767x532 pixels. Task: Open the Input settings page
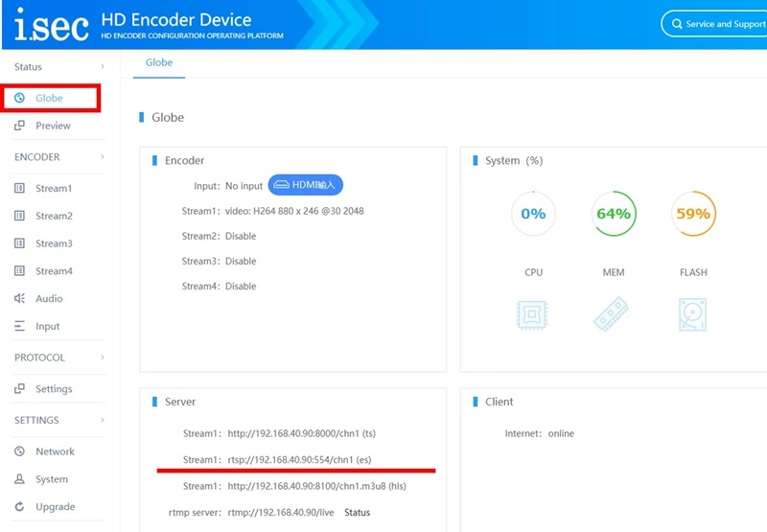point(47,326)
